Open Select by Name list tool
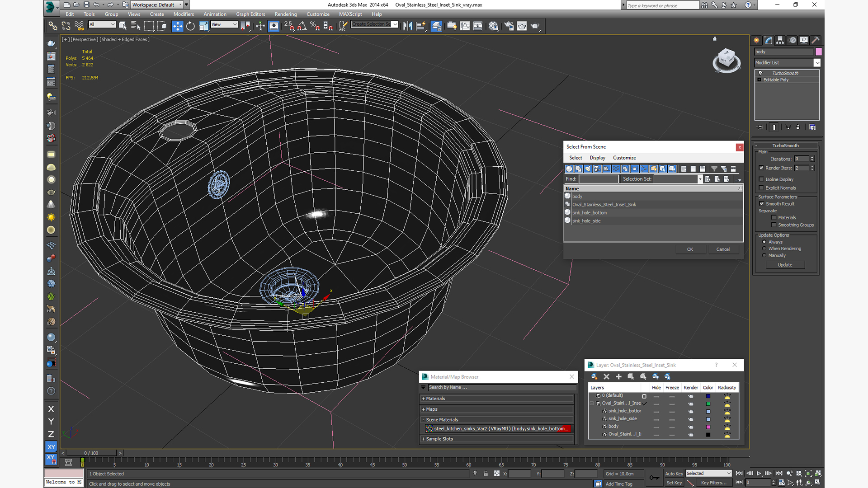Viewport: 868px width, 488px height. 136,26
